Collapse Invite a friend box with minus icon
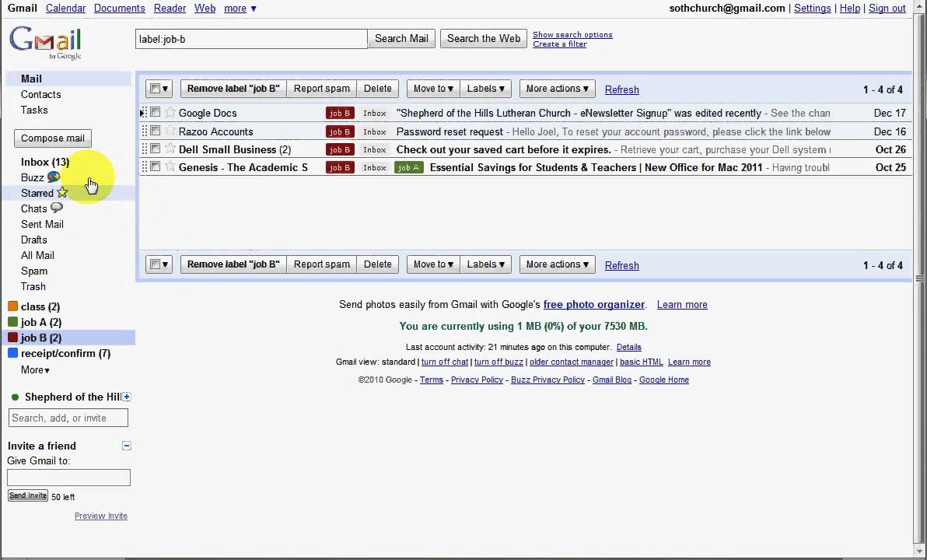This screenshot has height=560, width=927. [x=127, y=446]
